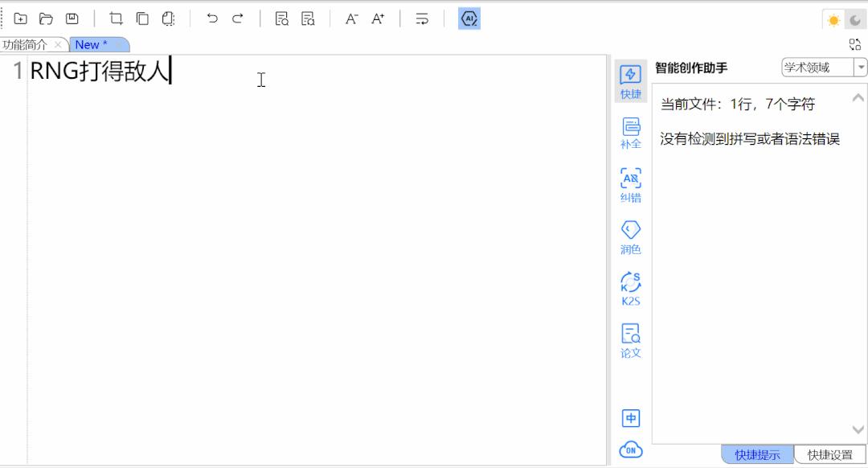This screenshot has height=468, width=868.
Task: Open the Find in document icon
Action: (x=282, y=18)
